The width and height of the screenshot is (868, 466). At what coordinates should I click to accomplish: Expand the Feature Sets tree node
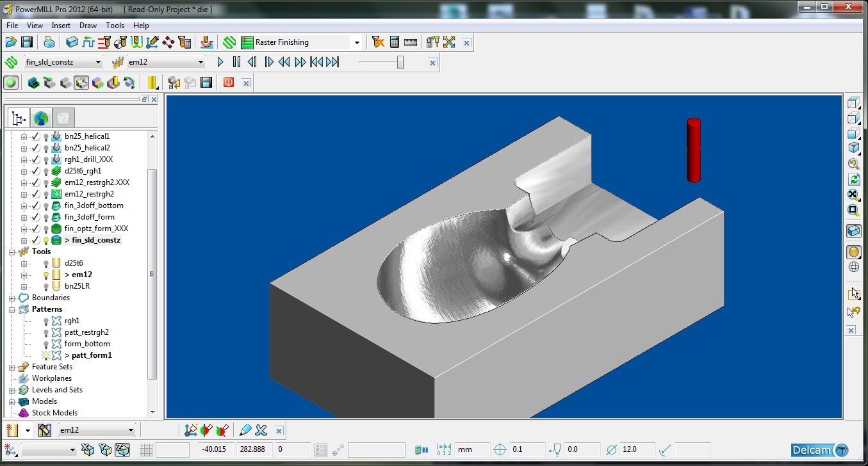click(x=12, y=367)
